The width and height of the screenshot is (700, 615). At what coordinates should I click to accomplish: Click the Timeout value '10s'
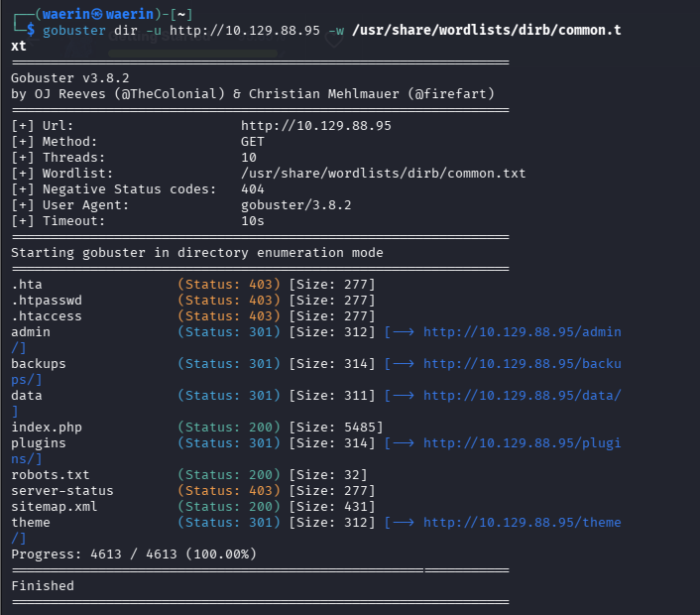pyautogui.click(x=253, y=221)
